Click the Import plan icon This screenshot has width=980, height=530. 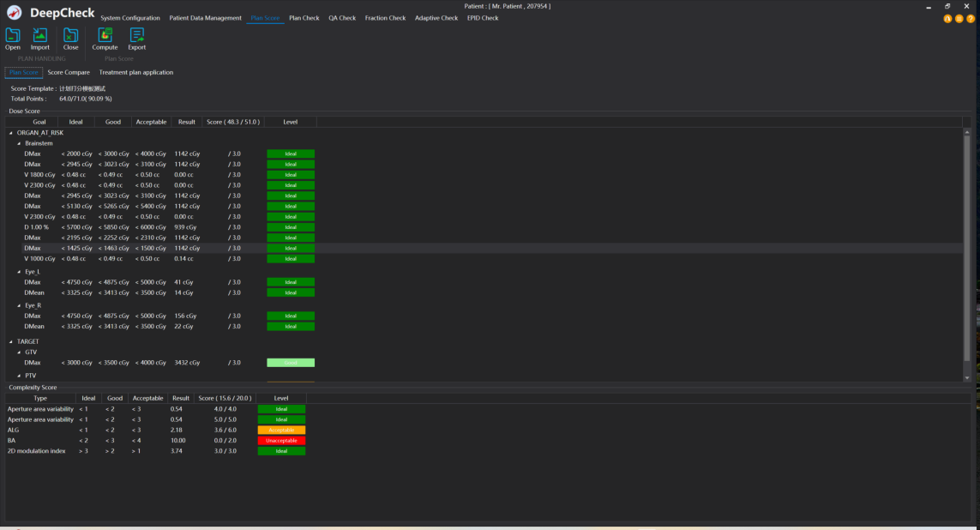tap(40, 35)
